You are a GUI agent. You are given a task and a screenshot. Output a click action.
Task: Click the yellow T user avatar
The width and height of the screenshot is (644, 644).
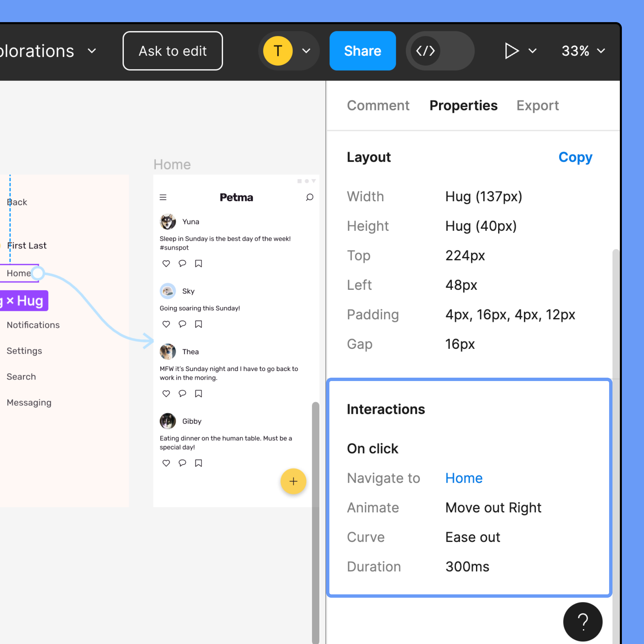278,51
